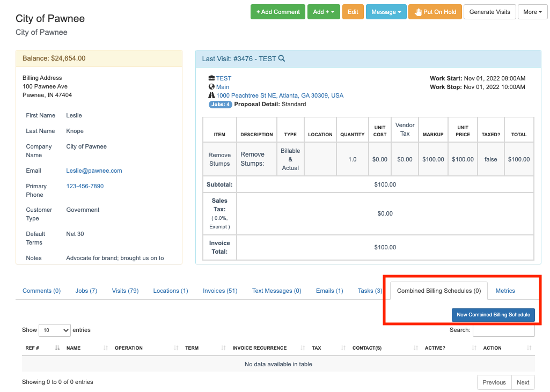Screen dimensions: 550x392
Task: Open the entries per page dropdown
Action: (x=55, y=330)
